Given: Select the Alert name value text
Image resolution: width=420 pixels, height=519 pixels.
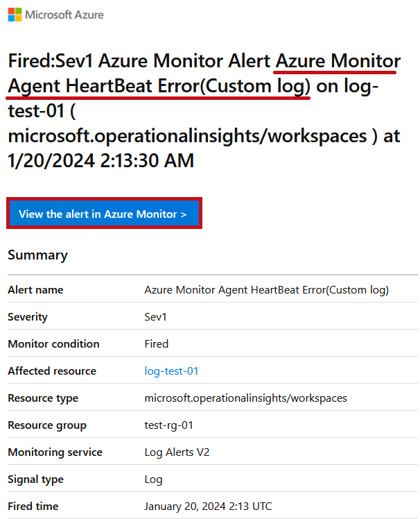Looking at the screenshot, I should coord(267,290).
